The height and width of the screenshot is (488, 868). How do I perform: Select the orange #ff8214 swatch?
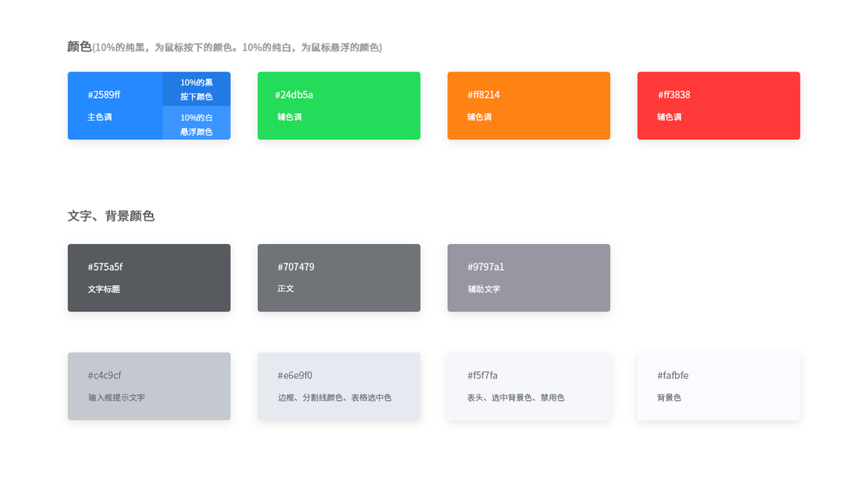(x=529, y=106)
